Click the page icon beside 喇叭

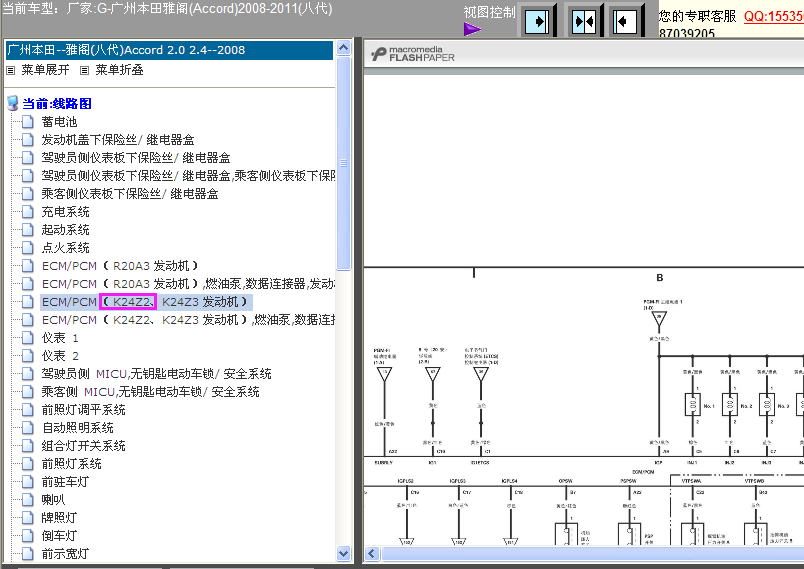[28, 499]
